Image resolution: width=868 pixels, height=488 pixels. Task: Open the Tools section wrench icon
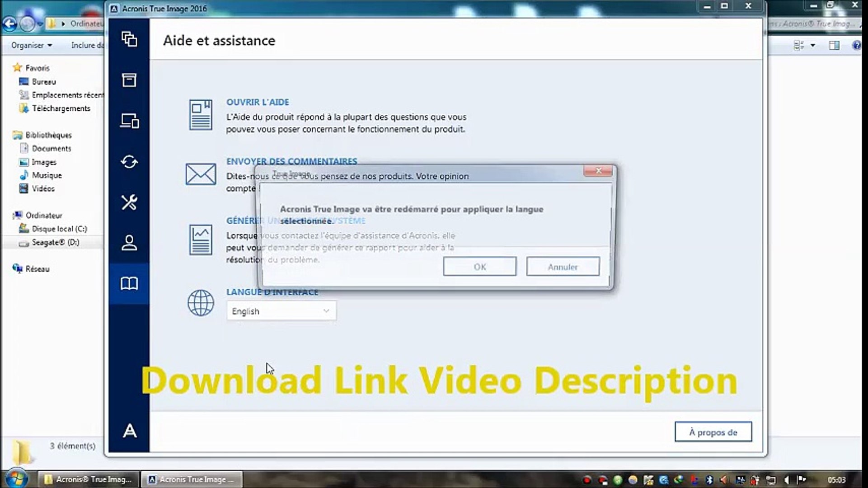pos(129,202)
